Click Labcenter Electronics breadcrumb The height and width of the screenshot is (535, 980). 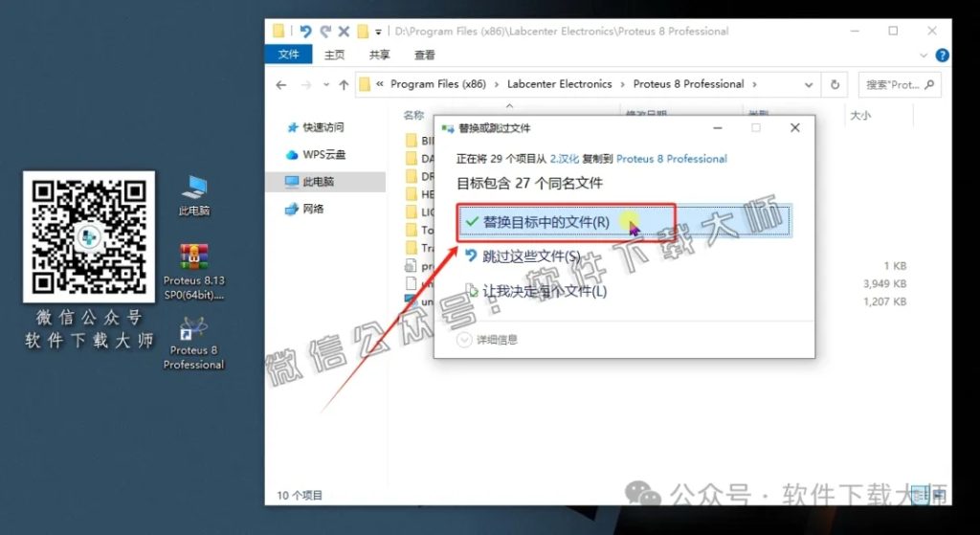pos(559,84)
